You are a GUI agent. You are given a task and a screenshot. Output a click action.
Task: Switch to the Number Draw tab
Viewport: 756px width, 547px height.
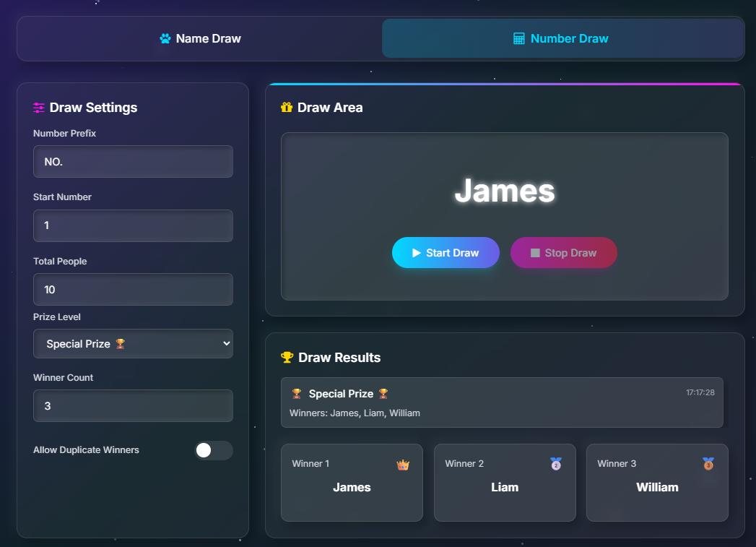[562, 39]
